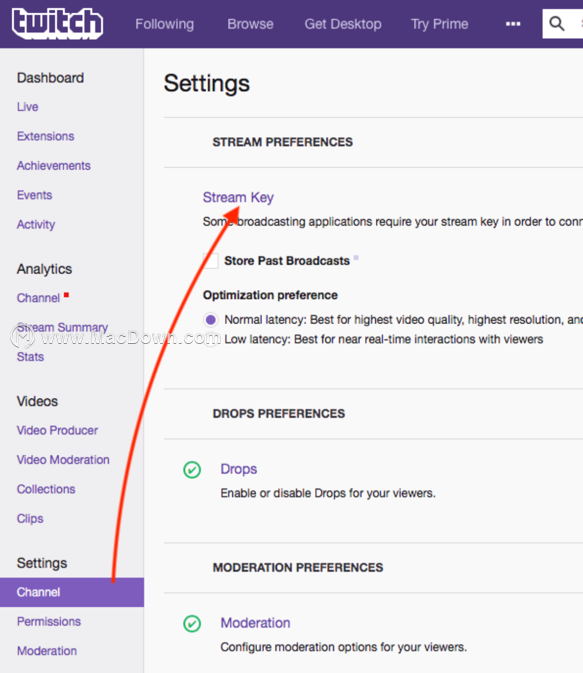583x673 pixels.
Task: Go to Browse in the top bar
Action: click(250, 24)
